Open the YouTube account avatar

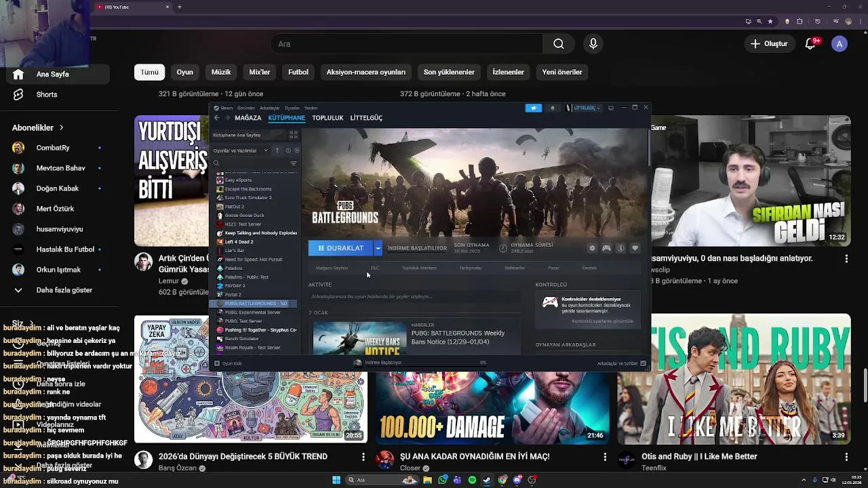point(840,44)
